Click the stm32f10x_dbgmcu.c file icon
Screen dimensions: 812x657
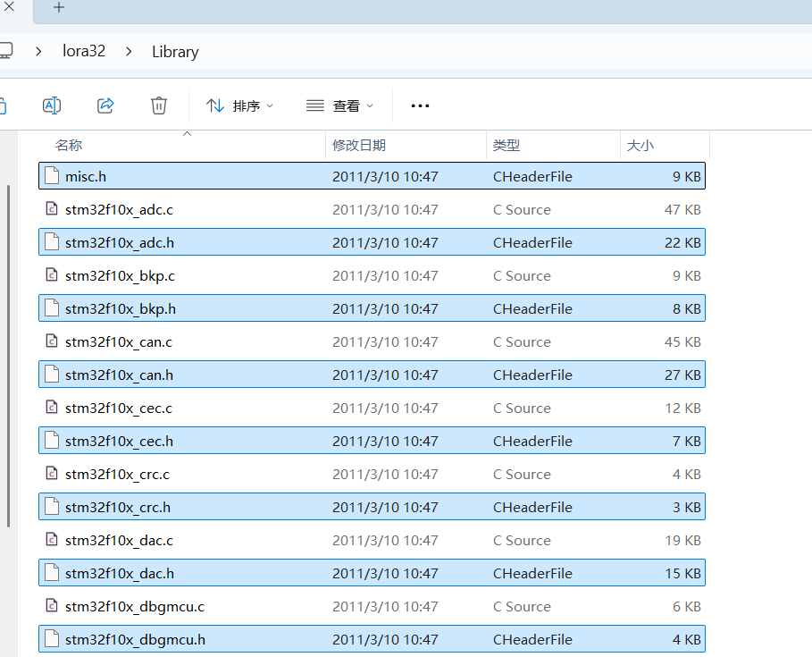pos(52,605)
